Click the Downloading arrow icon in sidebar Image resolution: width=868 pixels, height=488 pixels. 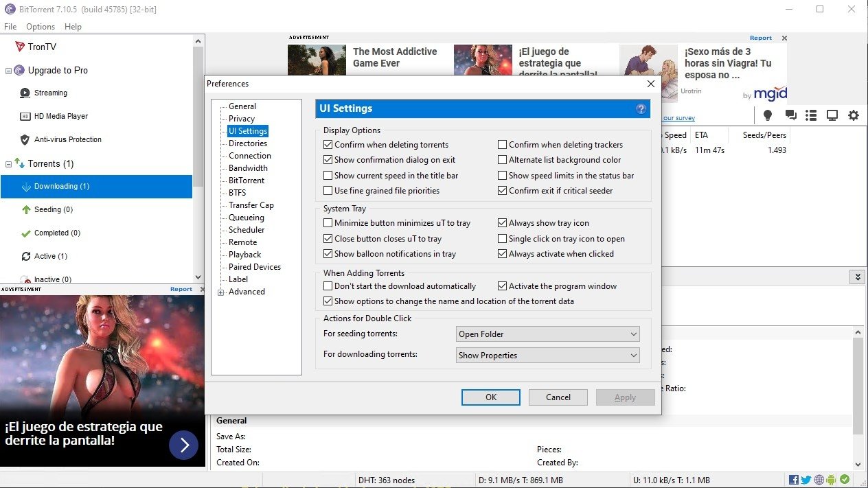(x=26, y=187)
